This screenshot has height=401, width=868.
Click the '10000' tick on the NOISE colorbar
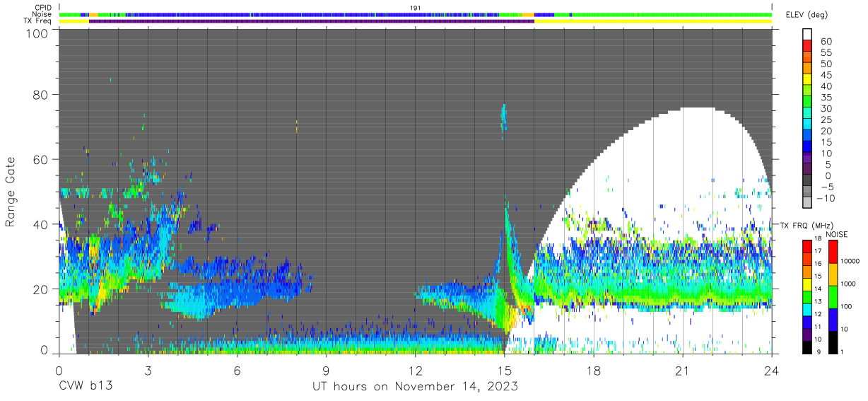point(851,262)
